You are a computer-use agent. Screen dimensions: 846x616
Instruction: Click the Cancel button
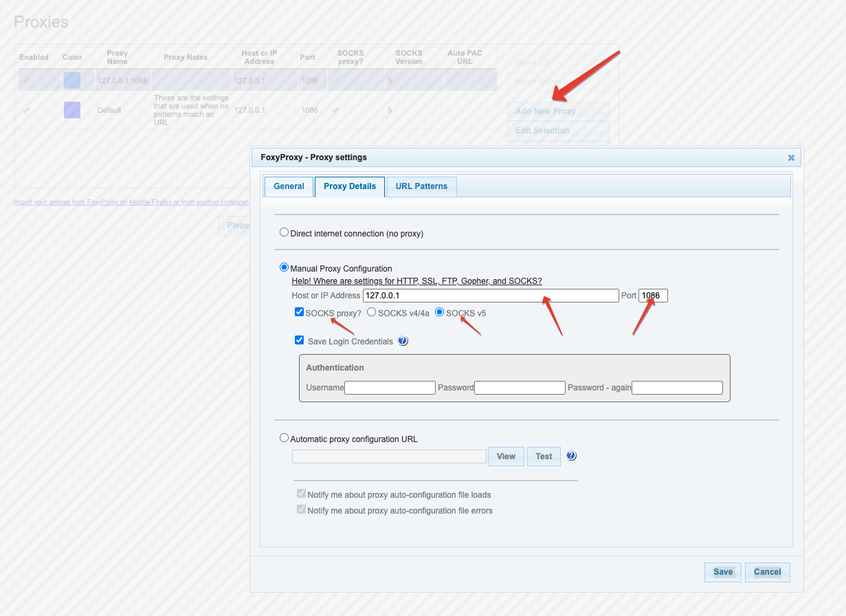coord(767,572)
